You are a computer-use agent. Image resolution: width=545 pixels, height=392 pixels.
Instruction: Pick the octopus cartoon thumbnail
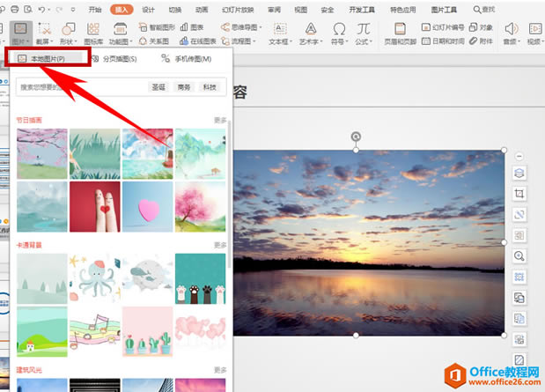(x=95, y=278)
